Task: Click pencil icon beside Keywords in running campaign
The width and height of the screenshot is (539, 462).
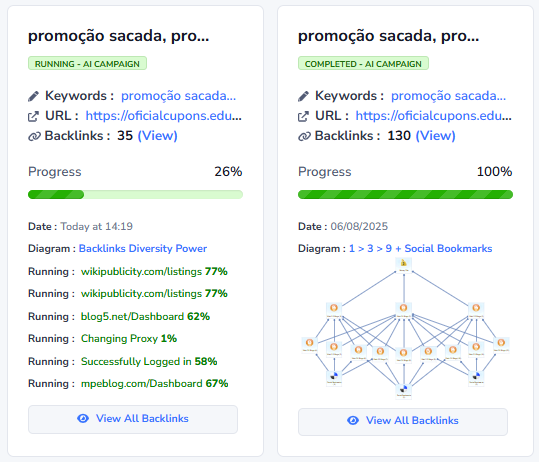Action: 33,96
